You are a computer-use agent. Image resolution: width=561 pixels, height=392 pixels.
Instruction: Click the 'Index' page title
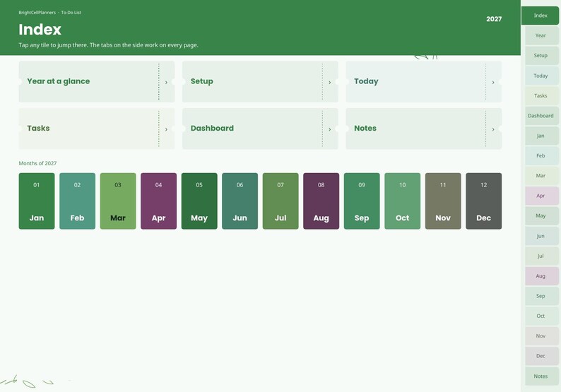click(x=40, y=30)
